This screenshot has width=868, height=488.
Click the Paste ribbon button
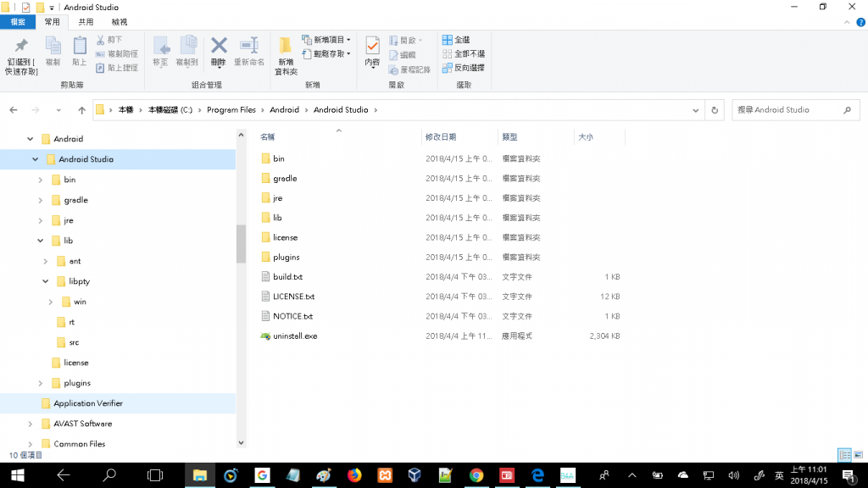point(80,52)
